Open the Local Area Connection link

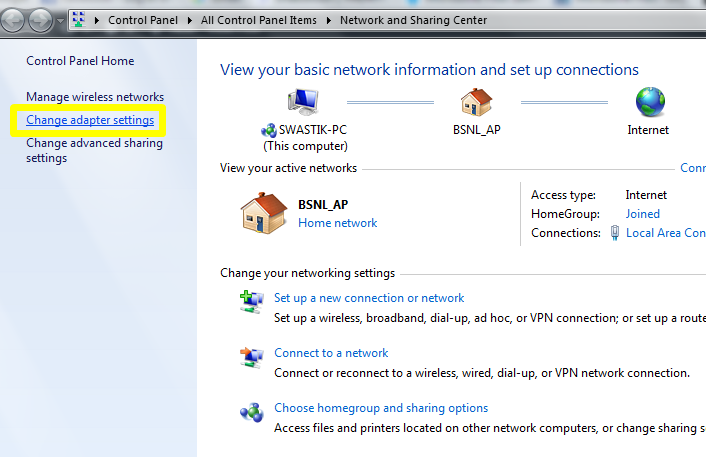[665, 233]
